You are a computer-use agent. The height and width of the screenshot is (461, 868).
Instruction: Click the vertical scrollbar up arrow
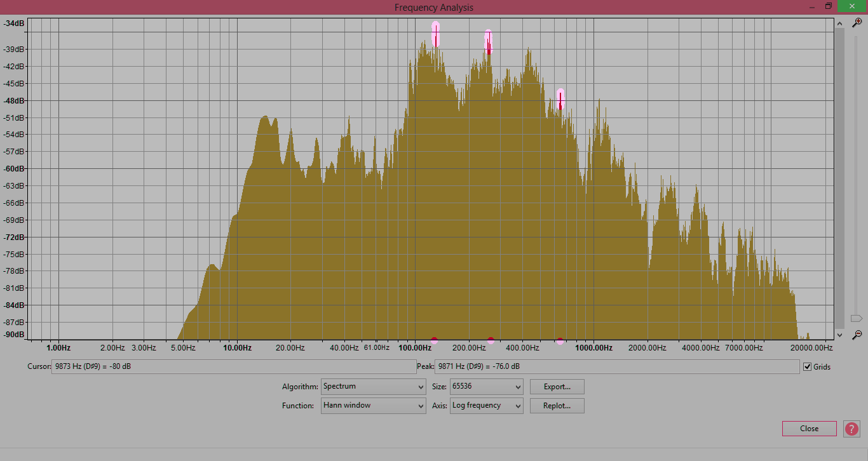pyautogui.click(x=839, y=23)
